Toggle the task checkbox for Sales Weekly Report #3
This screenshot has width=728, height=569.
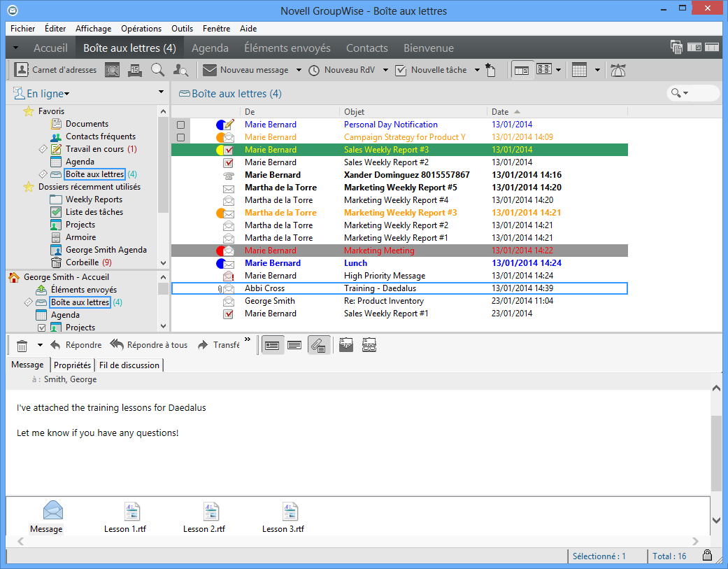tap(229, 150)
